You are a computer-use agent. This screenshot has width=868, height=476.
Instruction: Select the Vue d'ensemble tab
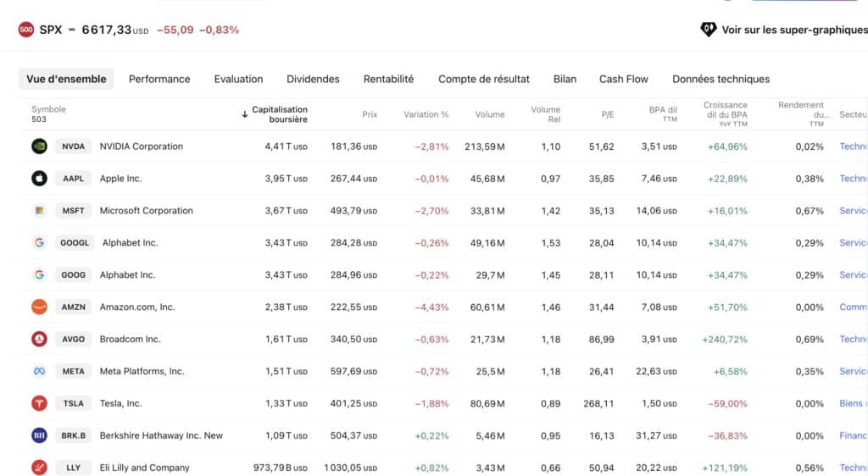66,79
